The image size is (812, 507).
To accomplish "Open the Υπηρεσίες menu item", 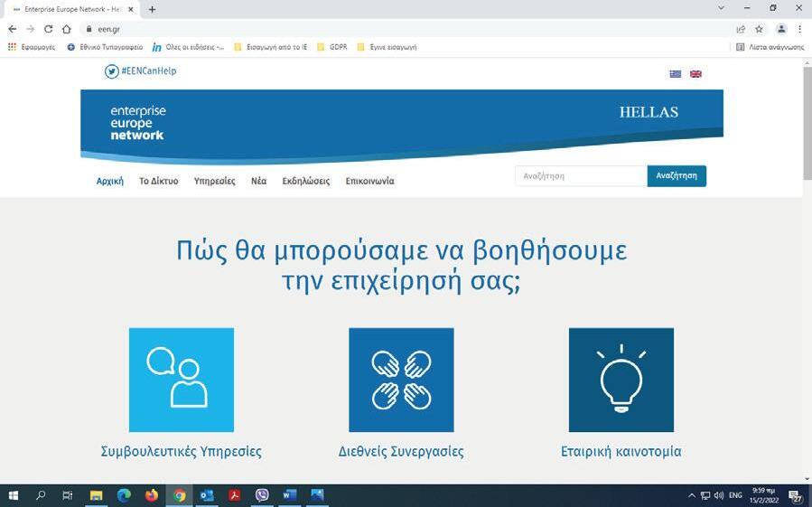I will coord(214,181).
